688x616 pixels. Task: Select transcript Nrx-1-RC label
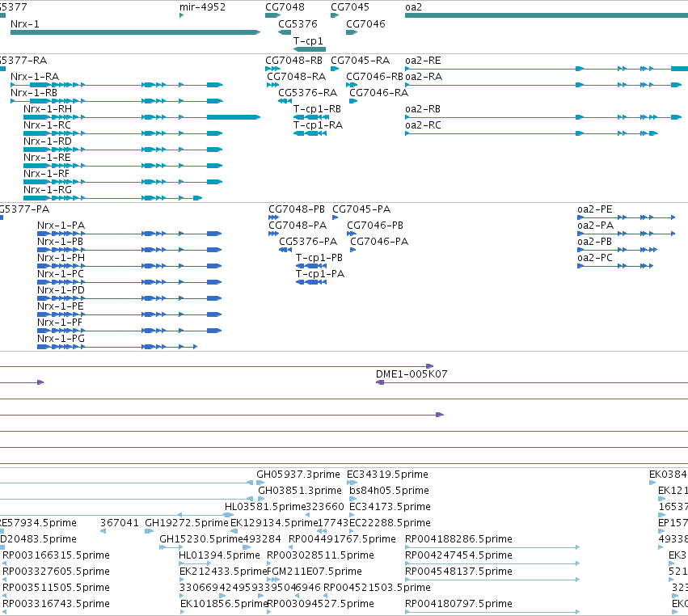[x=48, y=125]
